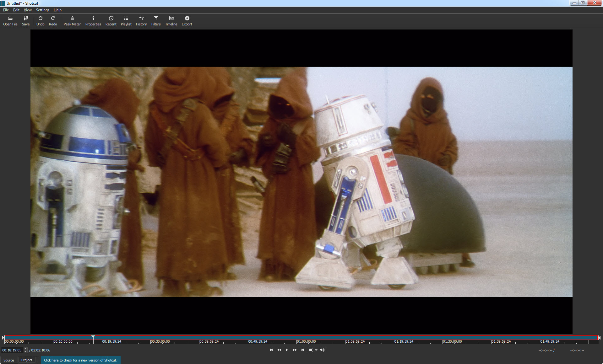Open the File menu

pos(6,10)
